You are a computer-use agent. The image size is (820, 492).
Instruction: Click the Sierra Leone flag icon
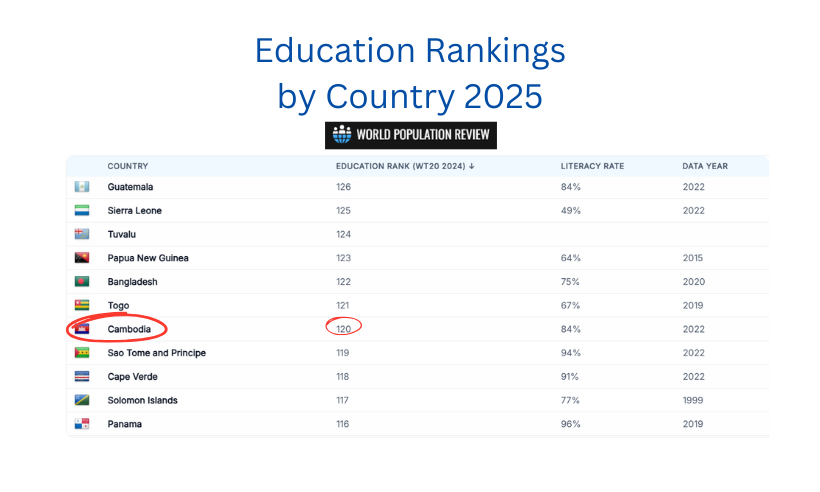coord(82,210)
